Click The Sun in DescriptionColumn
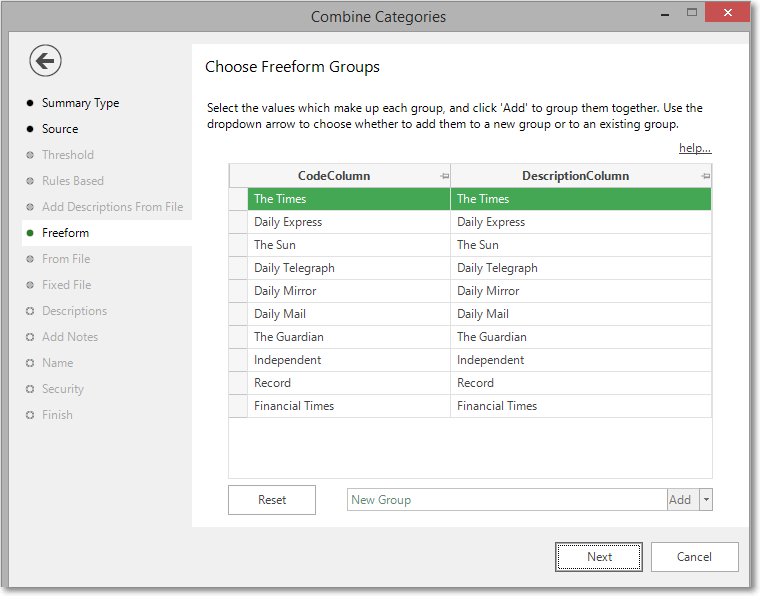 [x=581, y=245]
